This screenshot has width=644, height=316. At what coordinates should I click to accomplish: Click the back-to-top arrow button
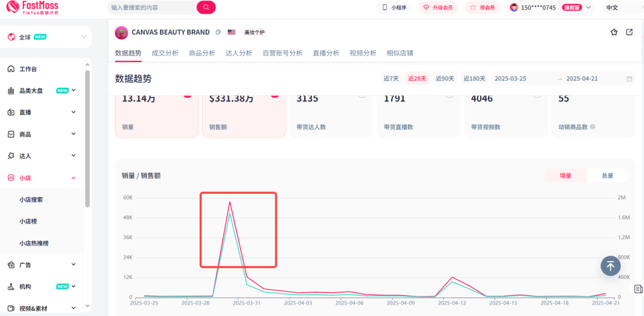611,266
